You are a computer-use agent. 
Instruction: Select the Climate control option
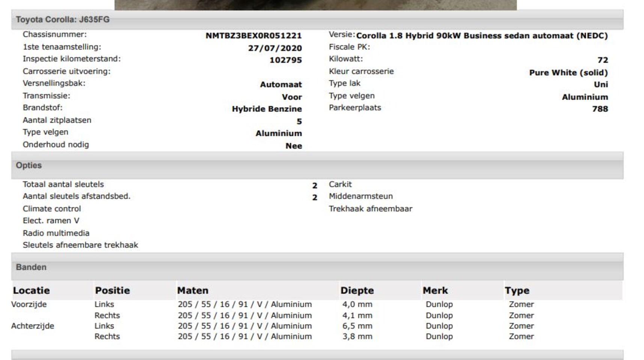[x=52, y=208]
